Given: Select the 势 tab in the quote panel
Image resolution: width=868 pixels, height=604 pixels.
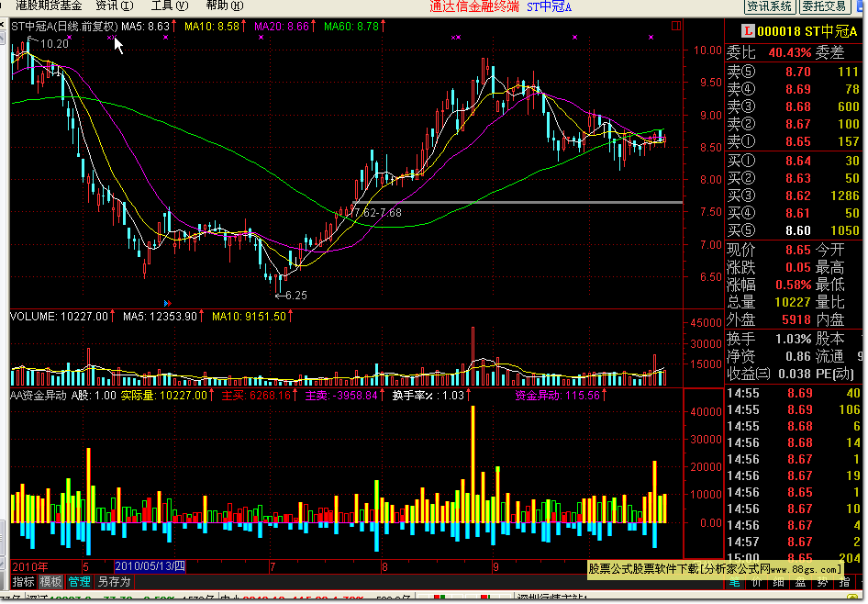Looking at the screenshot, I should (823, 582).
